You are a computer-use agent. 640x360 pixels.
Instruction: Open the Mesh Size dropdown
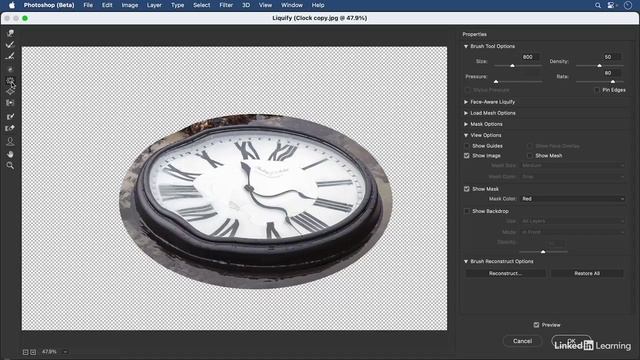[573, 165]
